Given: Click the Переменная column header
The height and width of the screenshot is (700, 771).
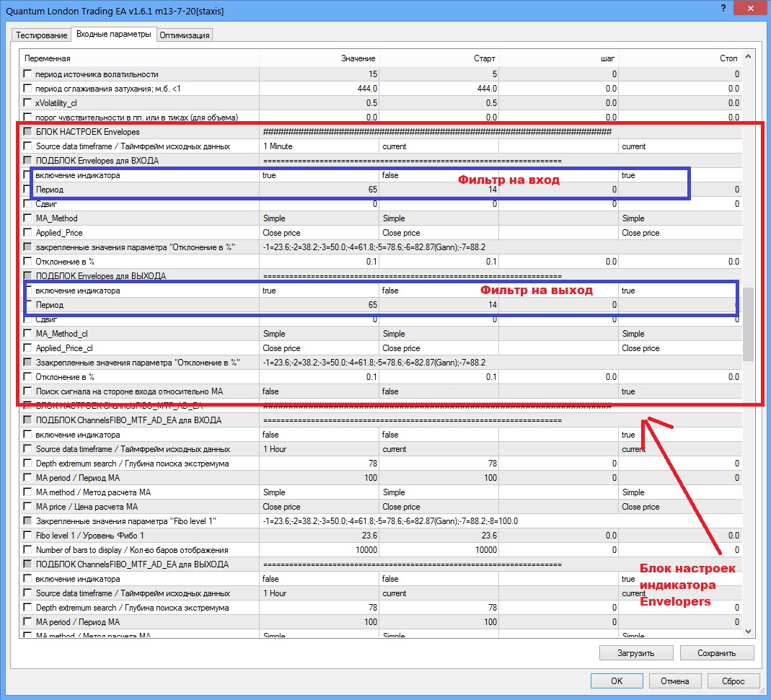Looking at the screenshot, I should tap(140, 58).
